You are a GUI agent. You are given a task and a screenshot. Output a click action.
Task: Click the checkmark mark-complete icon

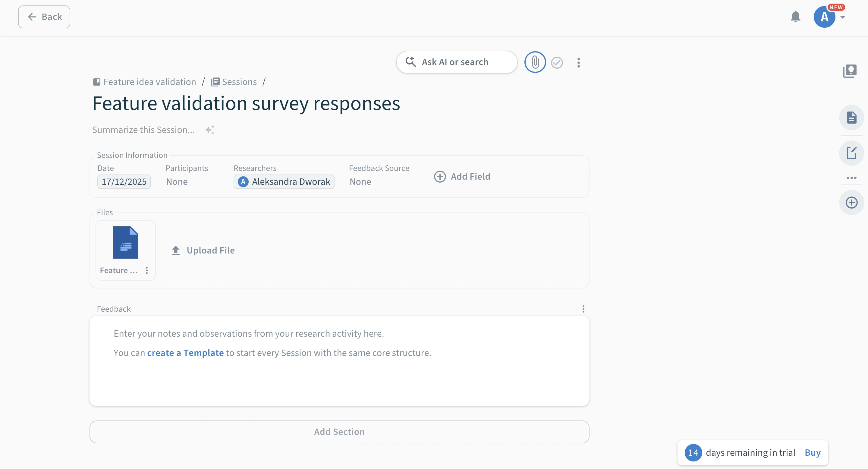[557, 63]
